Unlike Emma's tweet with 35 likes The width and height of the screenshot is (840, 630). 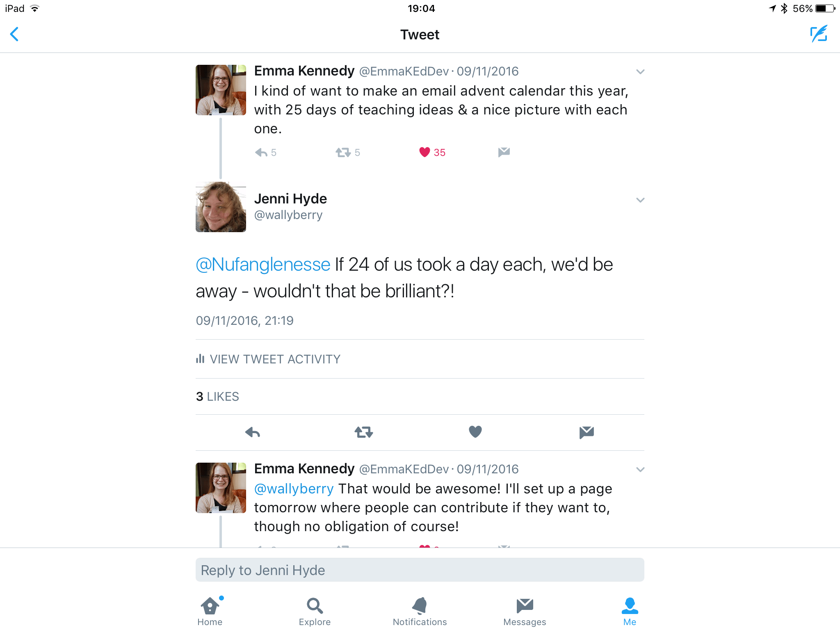pos(425,152)
